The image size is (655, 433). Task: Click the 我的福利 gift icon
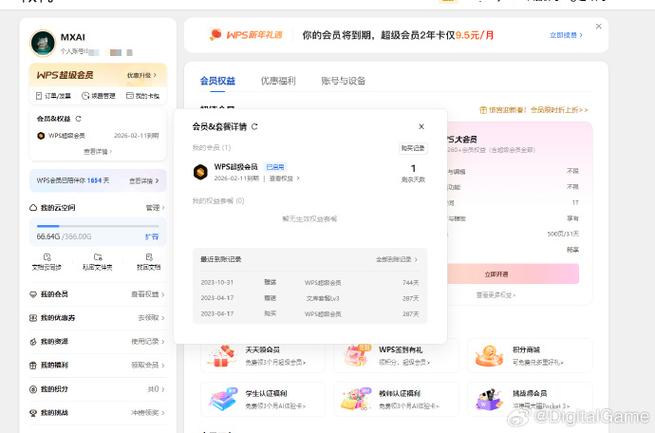tap(33, 365)
